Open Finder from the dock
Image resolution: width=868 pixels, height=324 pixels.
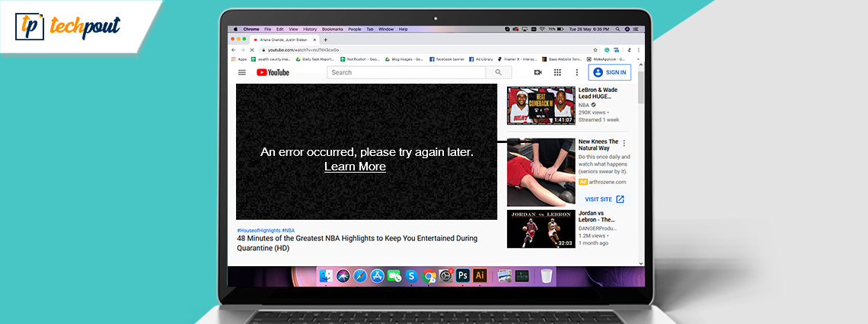coord(327,275)
